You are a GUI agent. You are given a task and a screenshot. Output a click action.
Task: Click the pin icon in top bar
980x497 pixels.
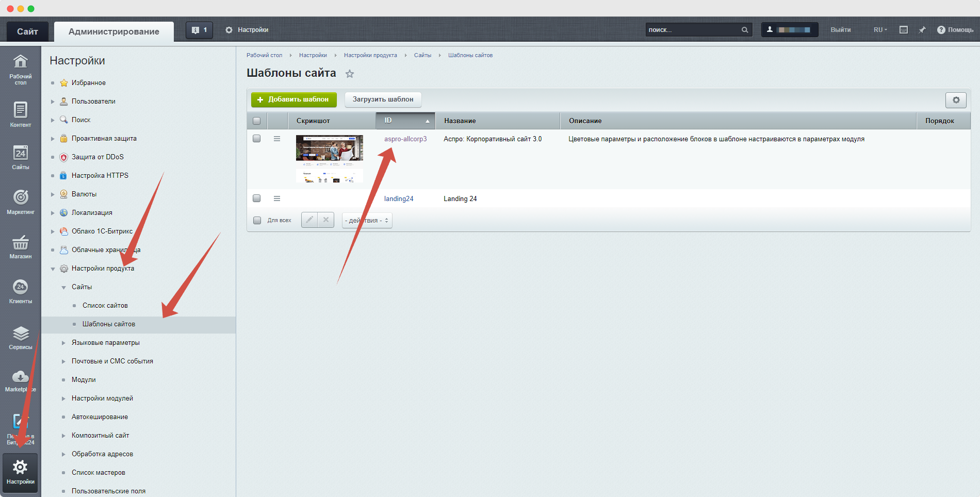(x=922, y=30)
